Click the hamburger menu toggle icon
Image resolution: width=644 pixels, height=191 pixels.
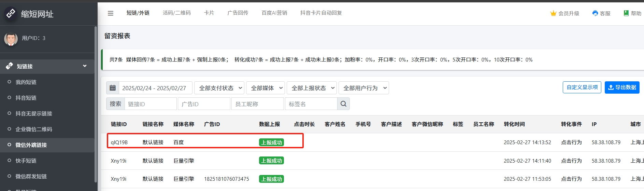click(x=110, y=13)
